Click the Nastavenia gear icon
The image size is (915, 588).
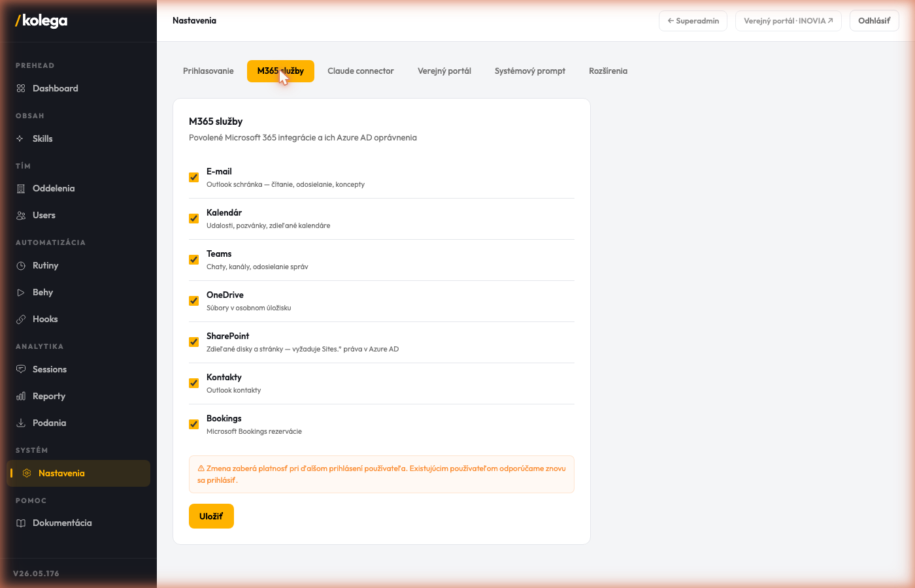pyautogui.click(x=27, y=473)
